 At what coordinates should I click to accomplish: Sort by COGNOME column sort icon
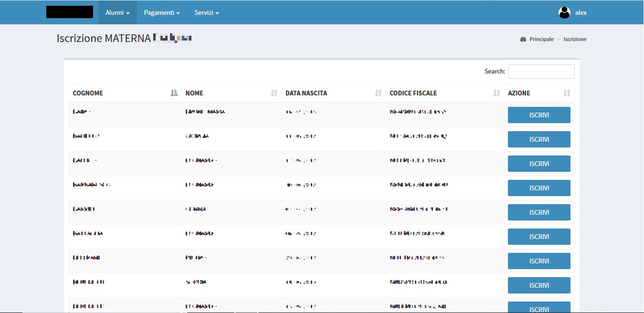point(174,93)
